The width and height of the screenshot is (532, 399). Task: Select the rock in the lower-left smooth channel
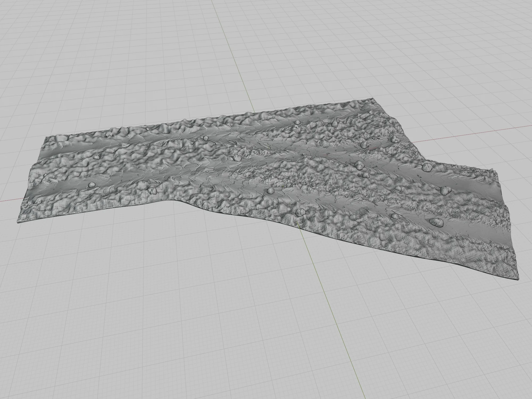coord(91,185)
